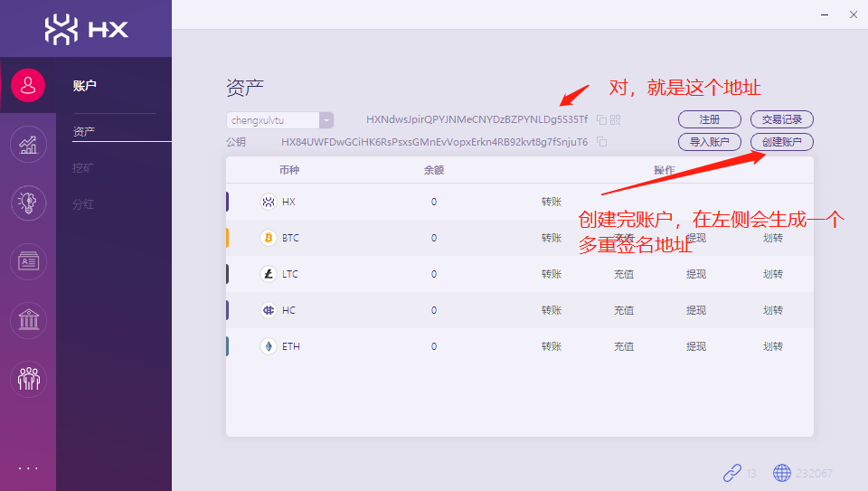Copy the account address with copy icon

coord(602,119)
